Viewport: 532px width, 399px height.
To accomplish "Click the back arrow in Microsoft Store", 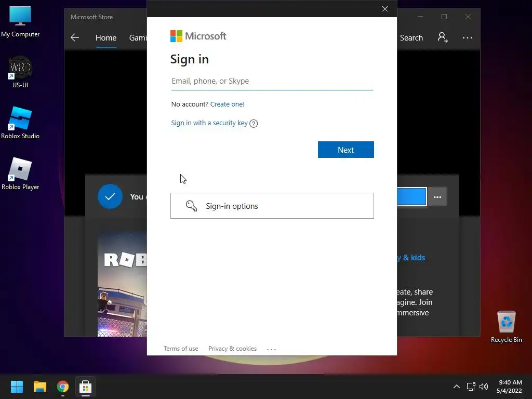I will [x=75, y=37].
